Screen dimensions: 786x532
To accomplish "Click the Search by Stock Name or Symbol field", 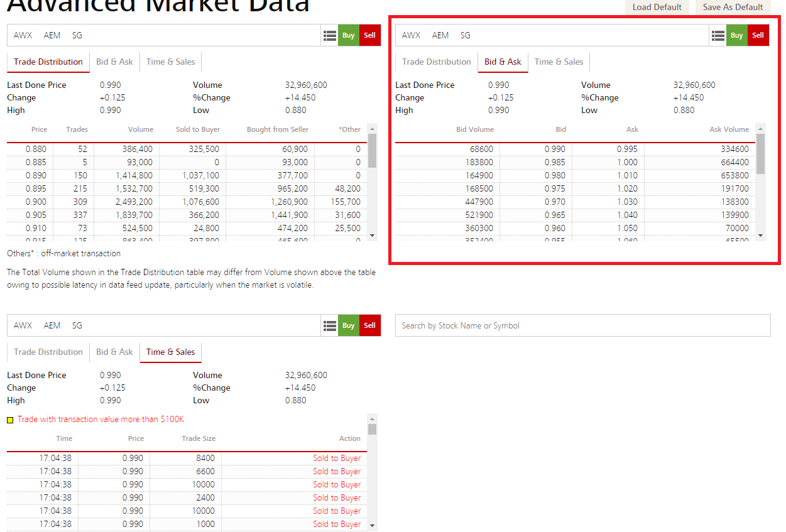I will pyautogui.click(x=582, y=325).
